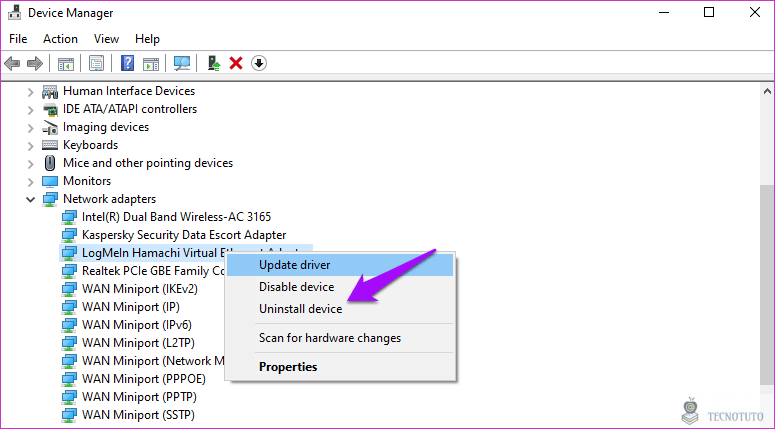
Task: Choose Disable device from context menu
Action: click(340, 287)
